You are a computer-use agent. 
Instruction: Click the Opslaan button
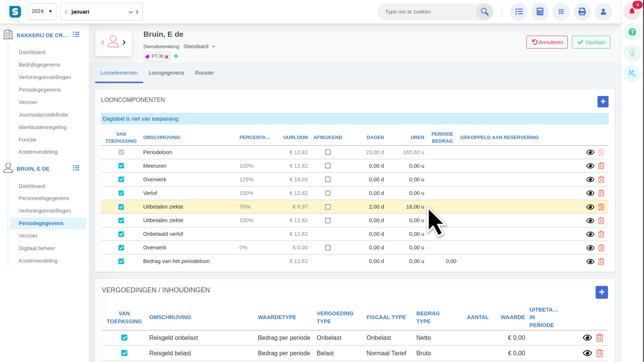(x=591, y=42)
